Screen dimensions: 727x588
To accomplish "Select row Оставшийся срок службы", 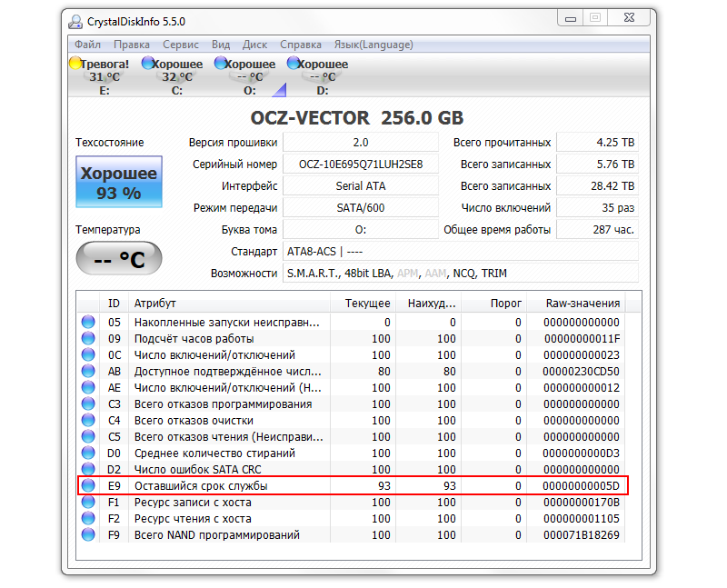I will 353,485.
